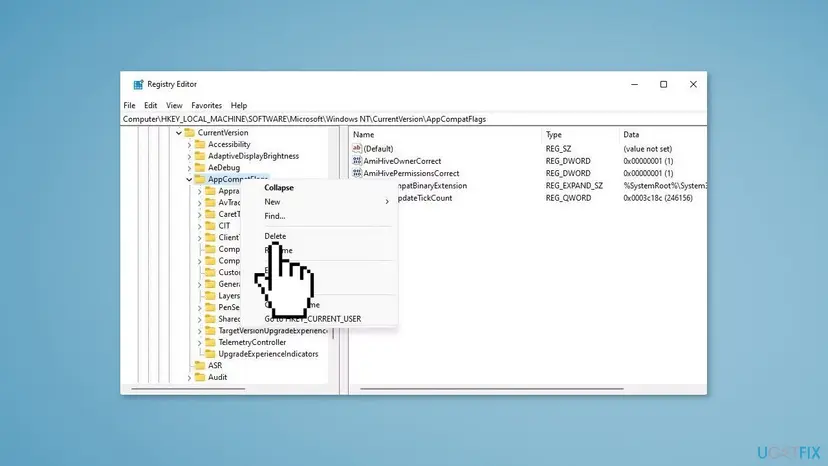Expand the Accessibility key

tap(189, 145)
